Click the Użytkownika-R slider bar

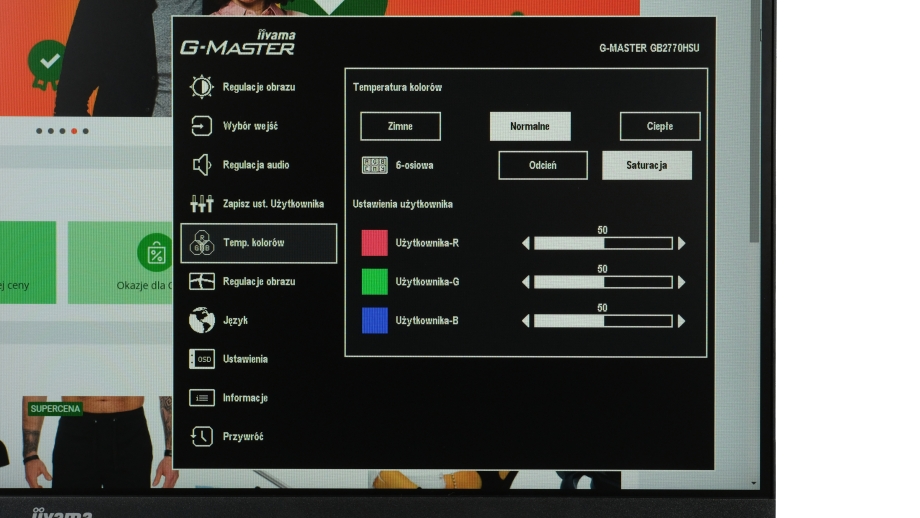pyautogui.click(x=603, y=243)
